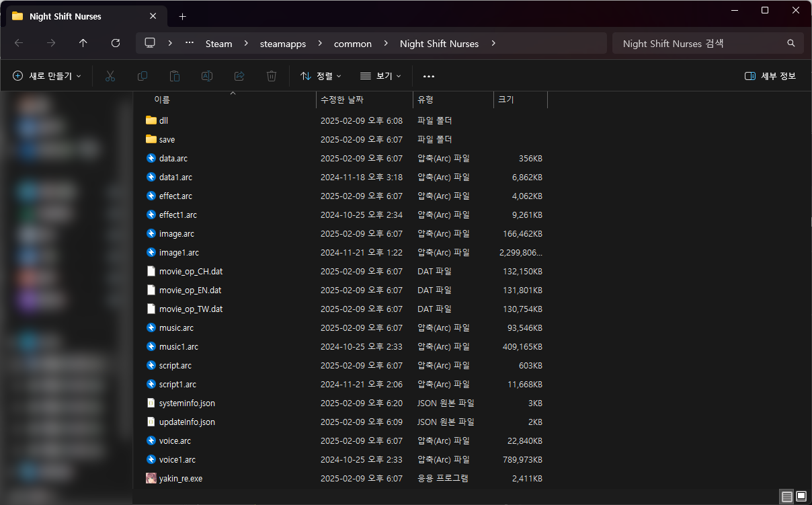Go back with the left arrow
The height and width of the screenshot is (505, 812).
point(19,43)
